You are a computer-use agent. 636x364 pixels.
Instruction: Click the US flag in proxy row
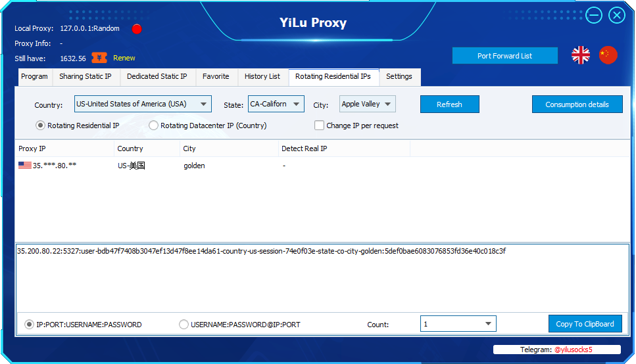(x=25, y=166)
